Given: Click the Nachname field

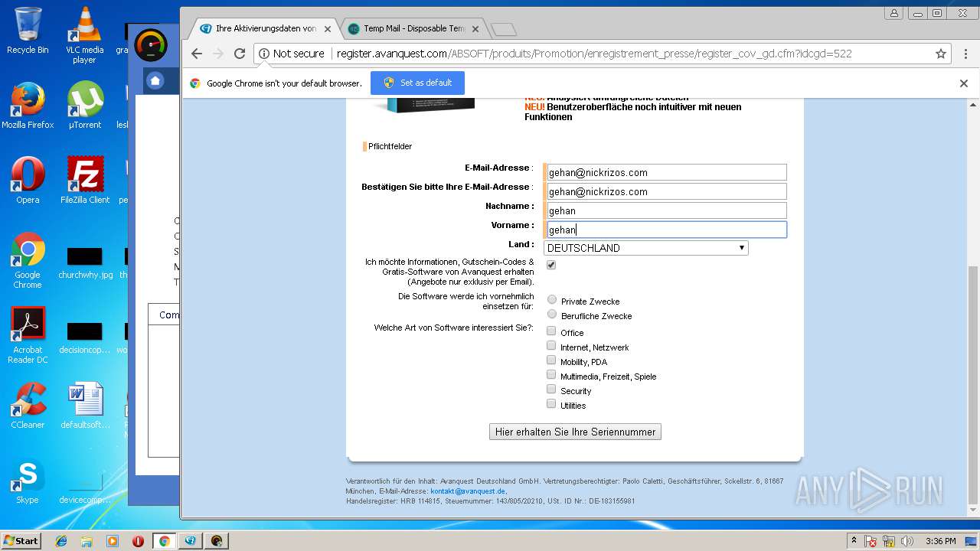Looking at the screenshot, I should pos(665,210).
